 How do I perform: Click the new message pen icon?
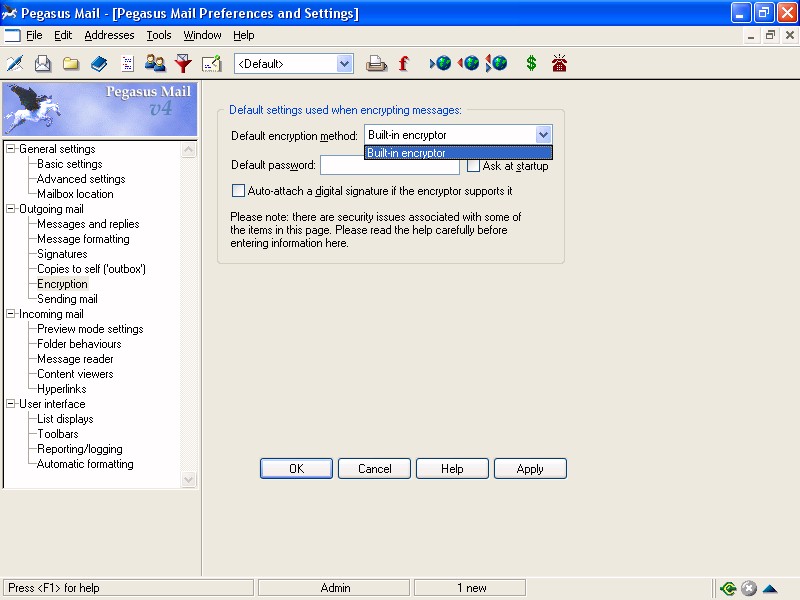point(15,64)
